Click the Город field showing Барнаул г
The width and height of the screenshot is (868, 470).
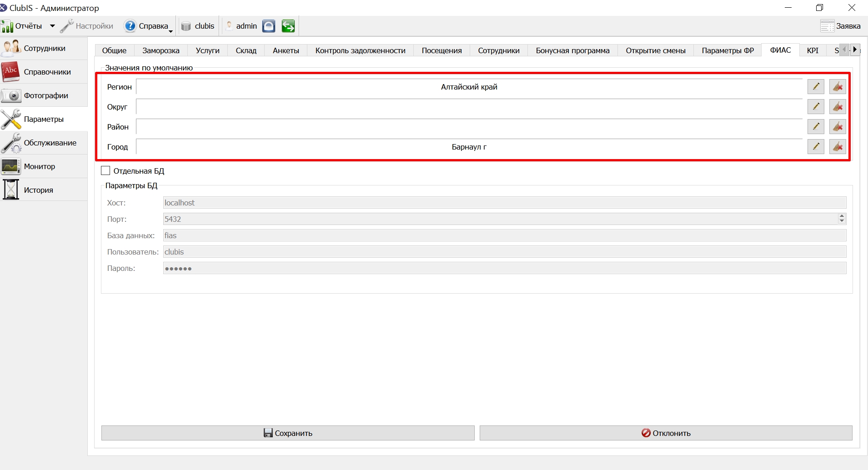click(469, 147)
